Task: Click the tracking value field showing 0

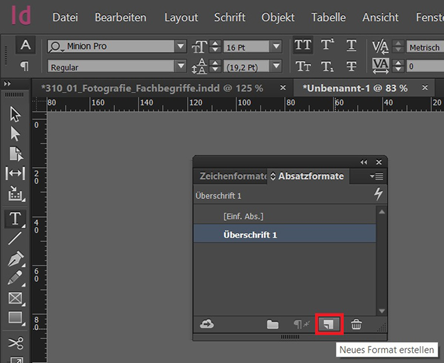Action: (x=425, y=66)
